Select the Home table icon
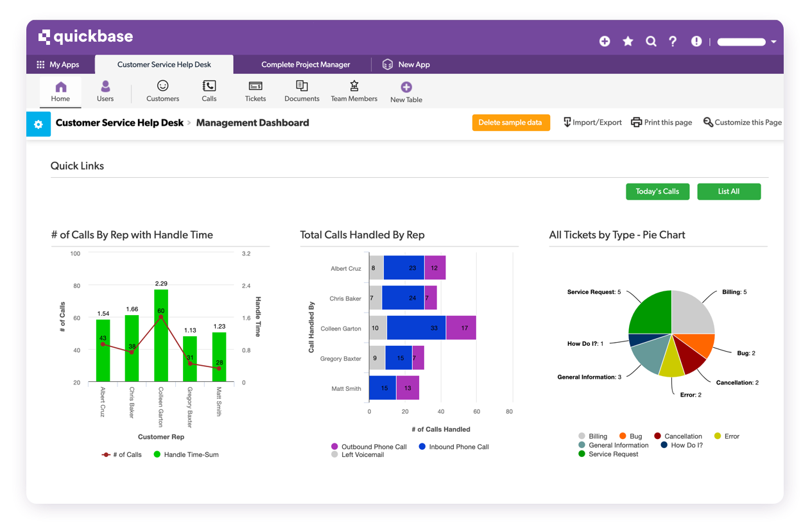The height and width of the screenshot is (532, 810). 60,91
